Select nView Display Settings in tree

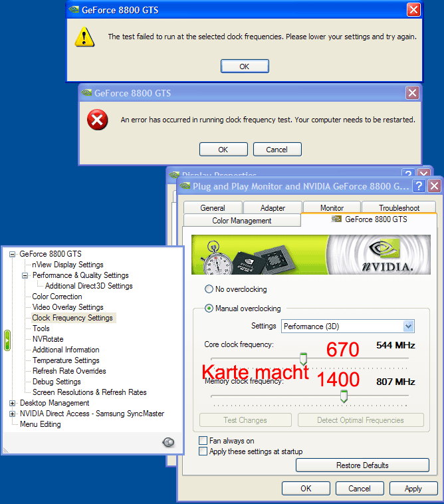[x=68, y=265]
